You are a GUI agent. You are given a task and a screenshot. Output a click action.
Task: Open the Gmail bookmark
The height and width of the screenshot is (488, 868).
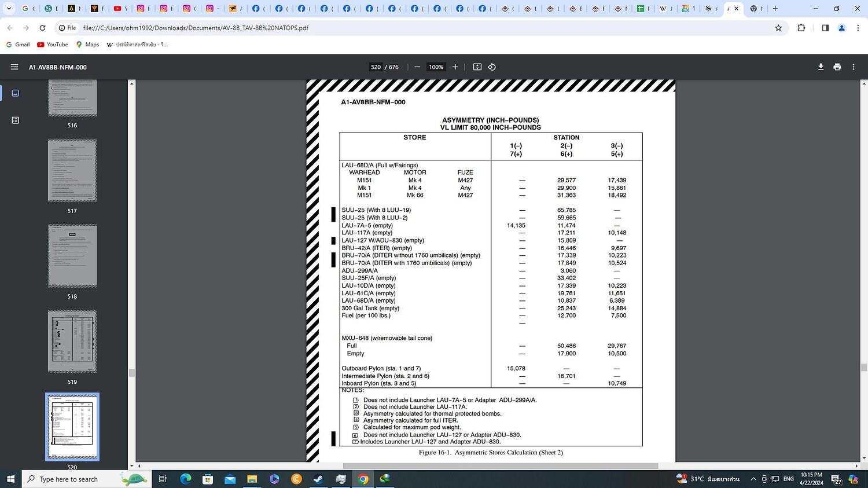tap(18, 45)
